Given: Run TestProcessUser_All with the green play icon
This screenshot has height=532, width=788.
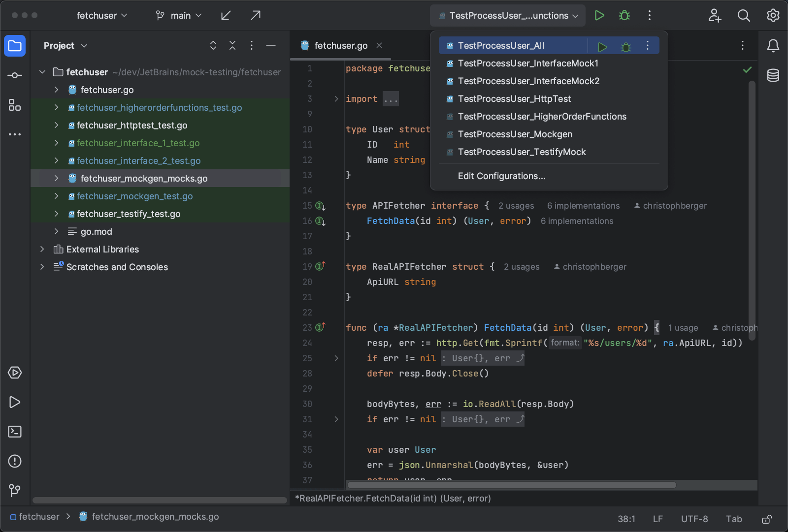Looking at the screenshot, I should point(602,46).
